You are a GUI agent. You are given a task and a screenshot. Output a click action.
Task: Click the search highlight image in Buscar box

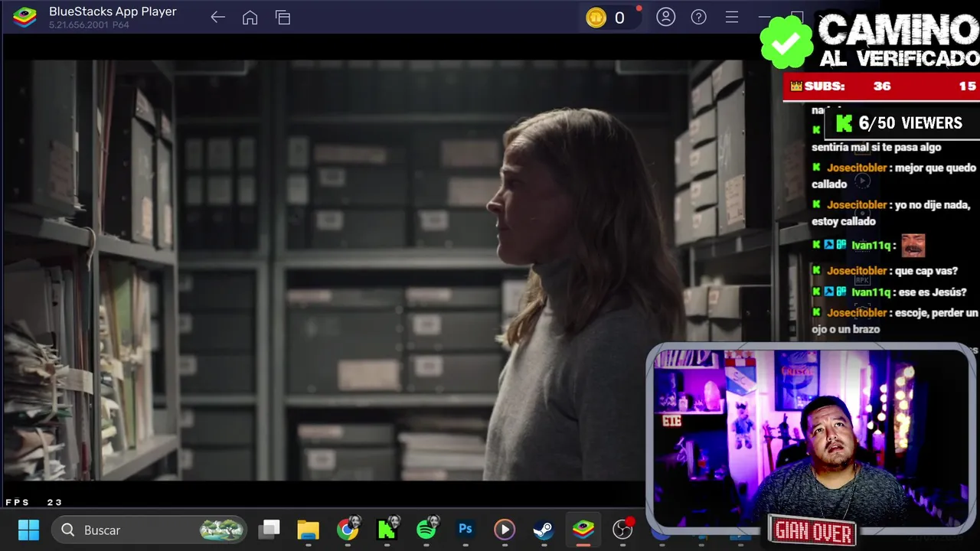click(222, 530)
